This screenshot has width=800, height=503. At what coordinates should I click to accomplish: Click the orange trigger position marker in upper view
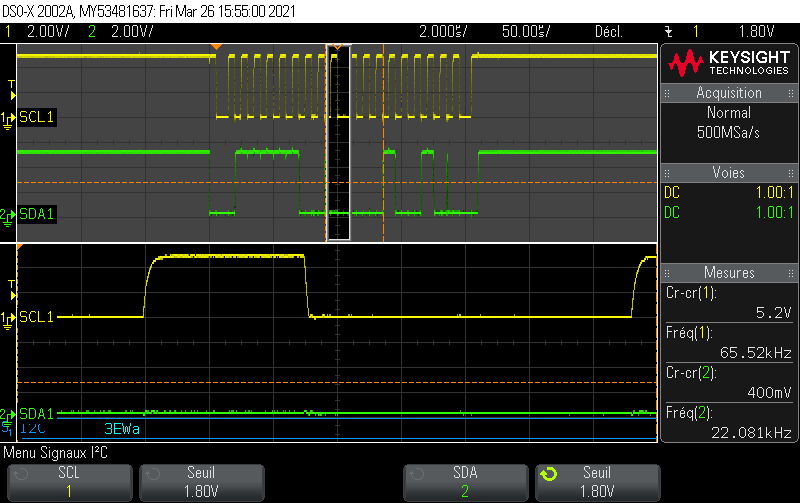pyautogui.click(x=213, y=47)
